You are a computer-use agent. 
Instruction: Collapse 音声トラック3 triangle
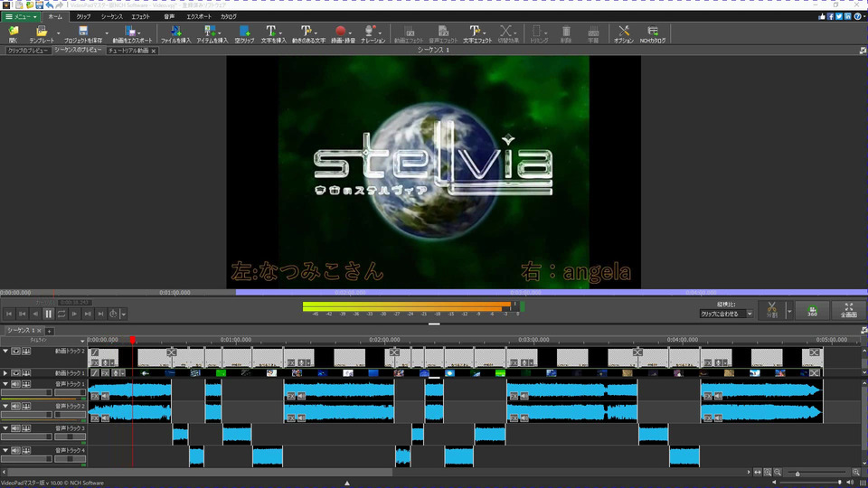pos(5,428)
